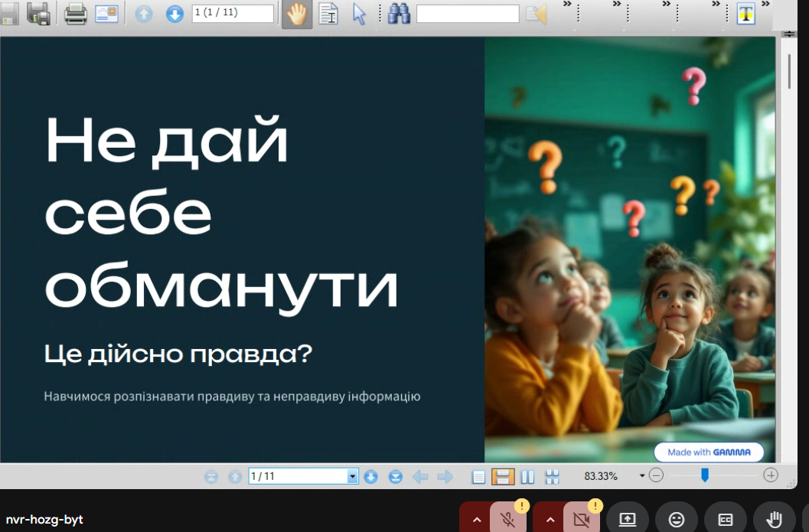
Task: Open a toolbar overflow menu via chevron
Action: (x=566, y=5)
